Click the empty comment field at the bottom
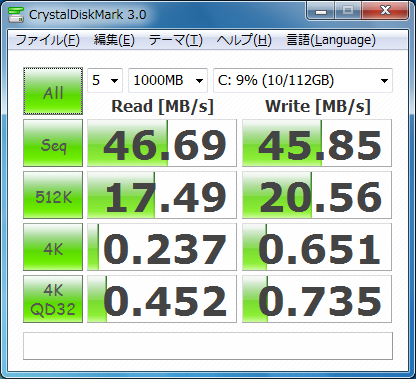The image size is (416, 379). pos(208,346)
